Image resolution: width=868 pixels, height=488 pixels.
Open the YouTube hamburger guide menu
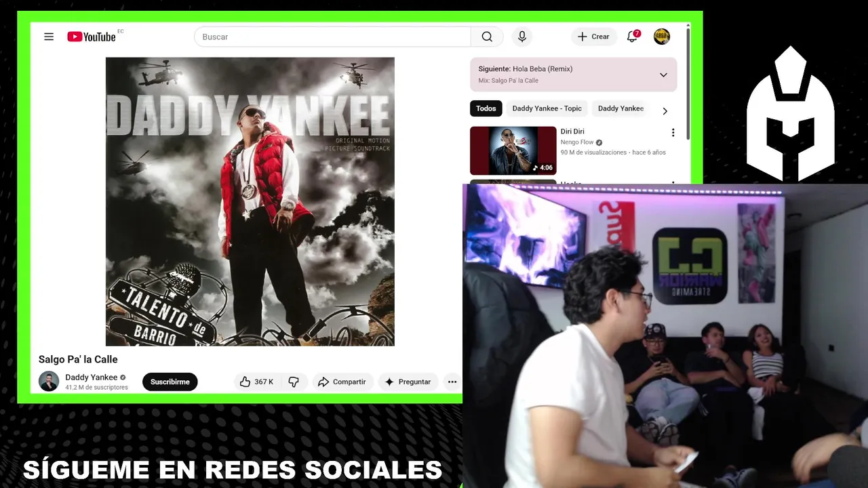point(49,37)
